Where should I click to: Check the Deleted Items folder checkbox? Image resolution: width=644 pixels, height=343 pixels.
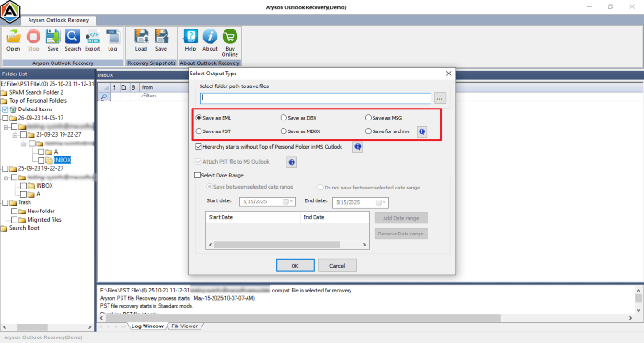[x=5, y=109]
